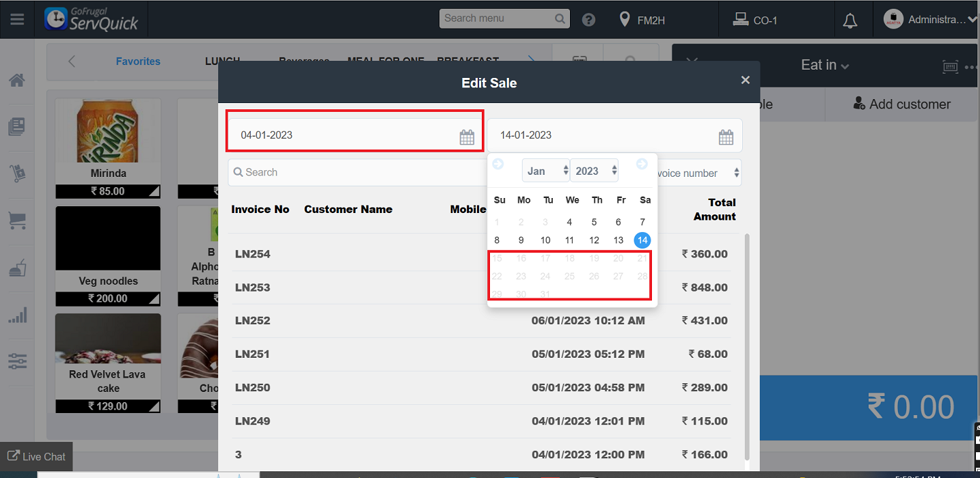
Task: Open calendar icon for from date
Action: [467, 137]
